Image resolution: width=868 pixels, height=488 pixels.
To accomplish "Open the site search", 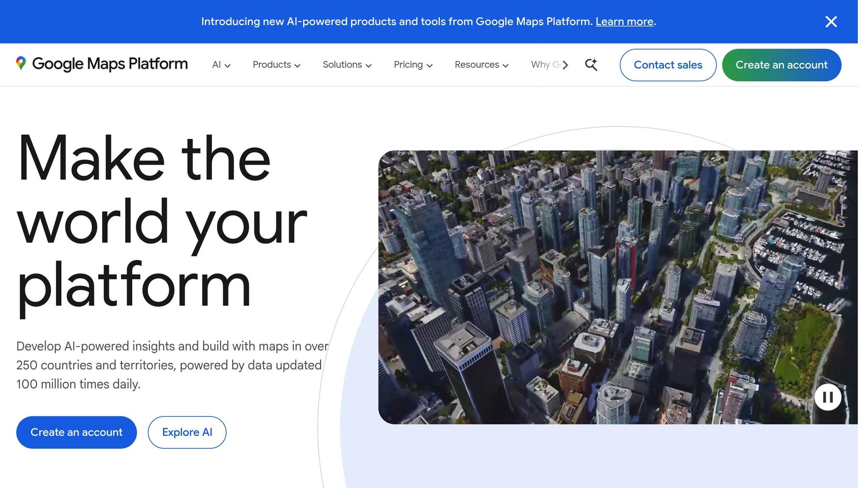I will pos(591,64).
